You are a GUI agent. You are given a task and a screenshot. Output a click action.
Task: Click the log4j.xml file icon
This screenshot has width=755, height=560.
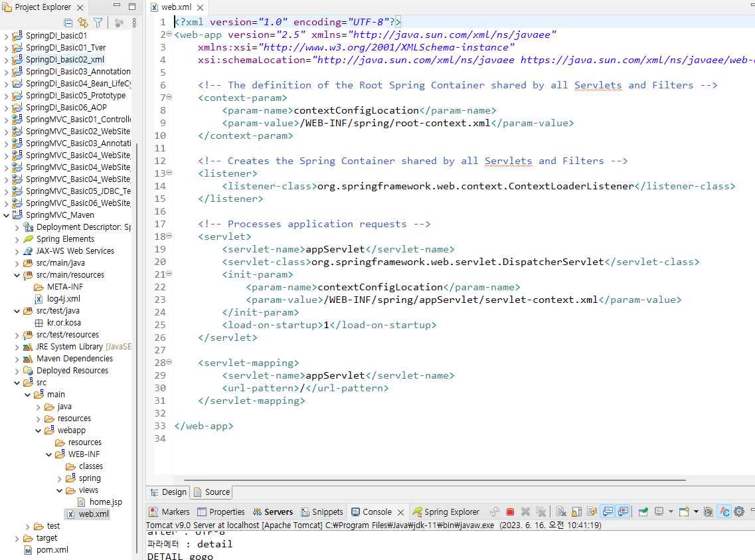(x=39, y=299)
